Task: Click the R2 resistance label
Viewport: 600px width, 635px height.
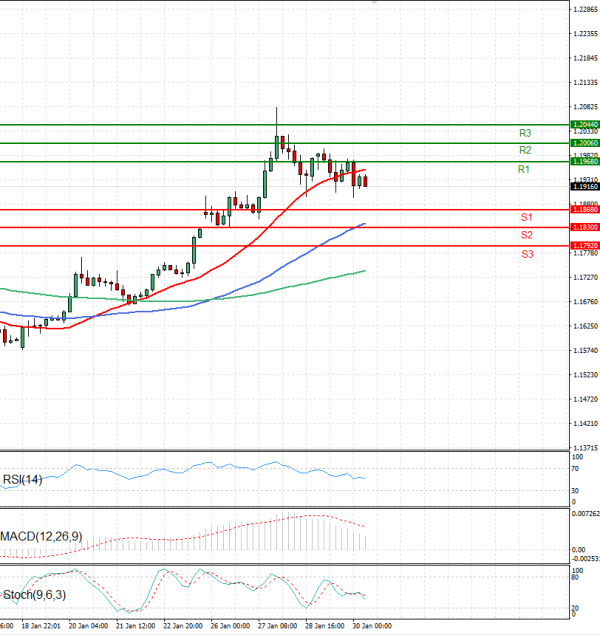Action: pyautogui.click(x=524, y=150)
